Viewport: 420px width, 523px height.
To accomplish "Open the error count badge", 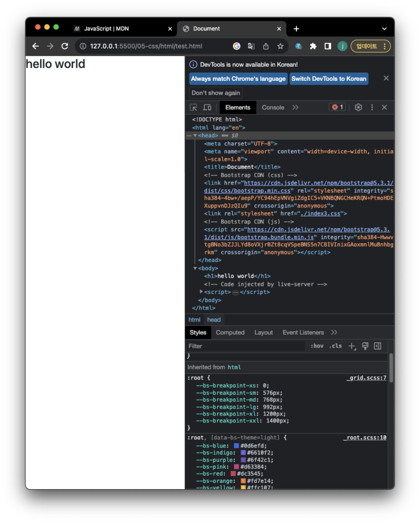I will tap(337, 107).
